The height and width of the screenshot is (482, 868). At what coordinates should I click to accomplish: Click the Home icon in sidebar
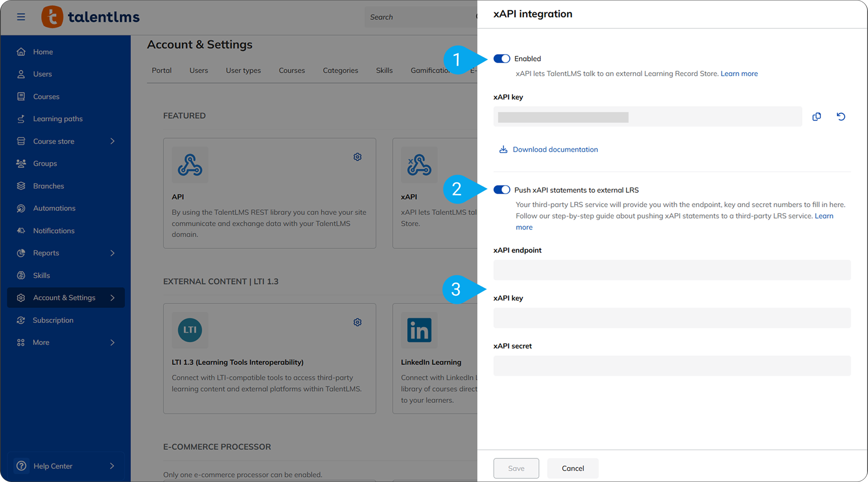coord(21,52)
